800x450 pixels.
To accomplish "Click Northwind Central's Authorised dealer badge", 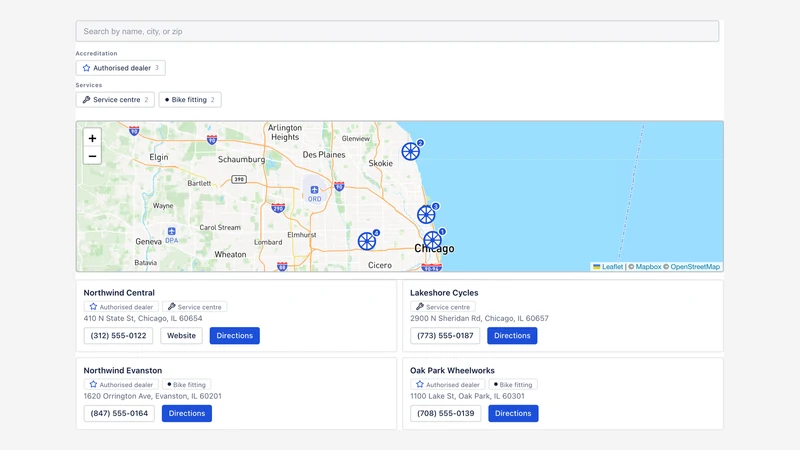I will point(121,307).
